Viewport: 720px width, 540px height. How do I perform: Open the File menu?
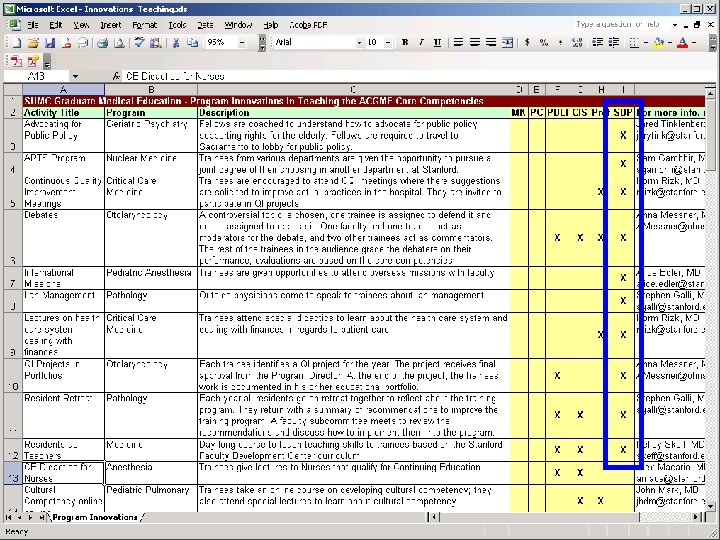coord(33,25)
